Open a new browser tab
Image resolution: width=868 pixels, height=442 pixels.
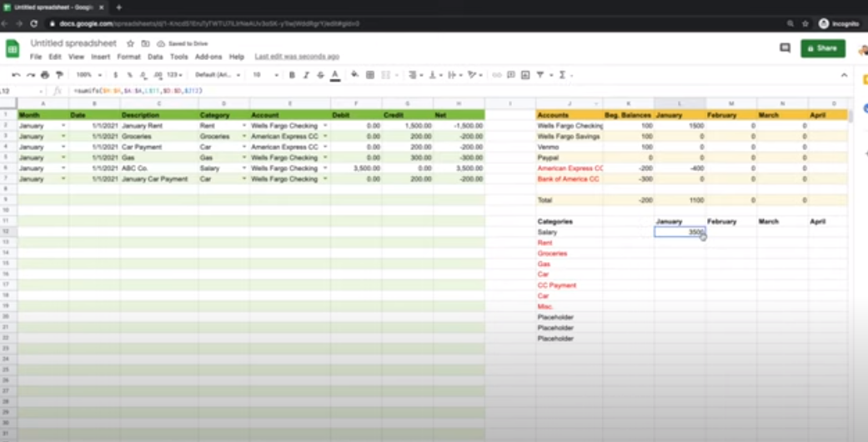click(118, 8)
